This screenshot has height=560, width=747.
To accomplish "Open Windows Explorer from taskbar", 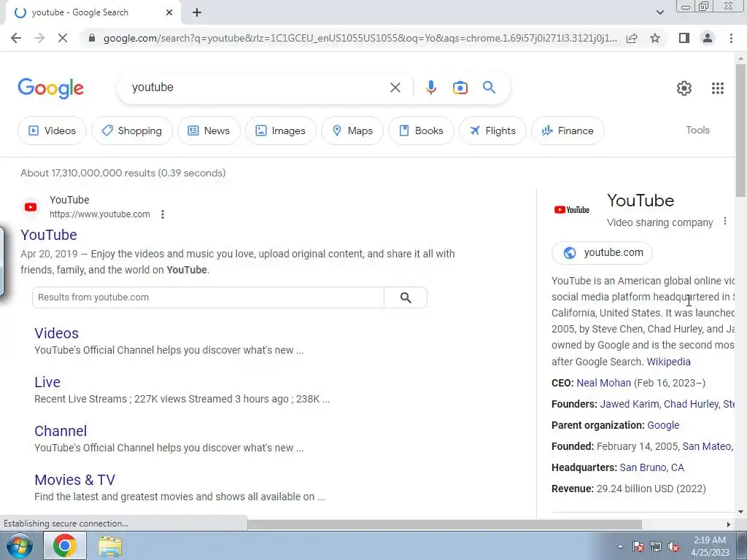I will [x=110, y=546].
